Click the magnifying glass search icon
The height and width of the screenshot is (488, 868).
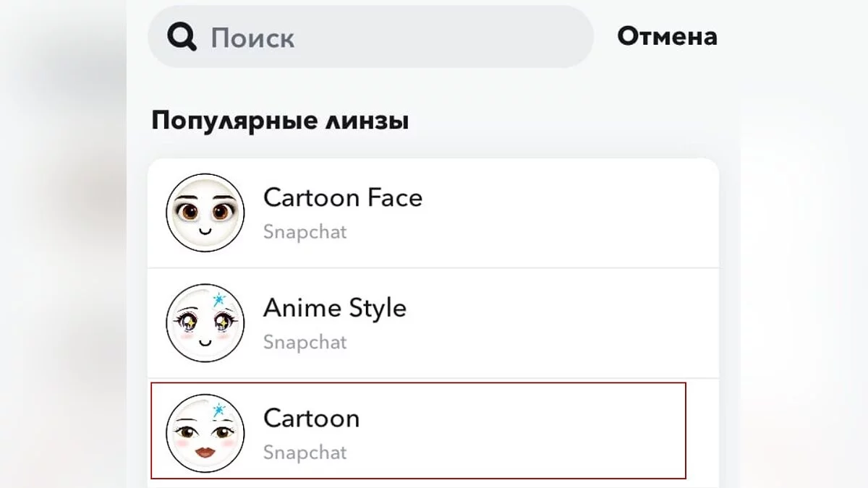tap(182, 37)
